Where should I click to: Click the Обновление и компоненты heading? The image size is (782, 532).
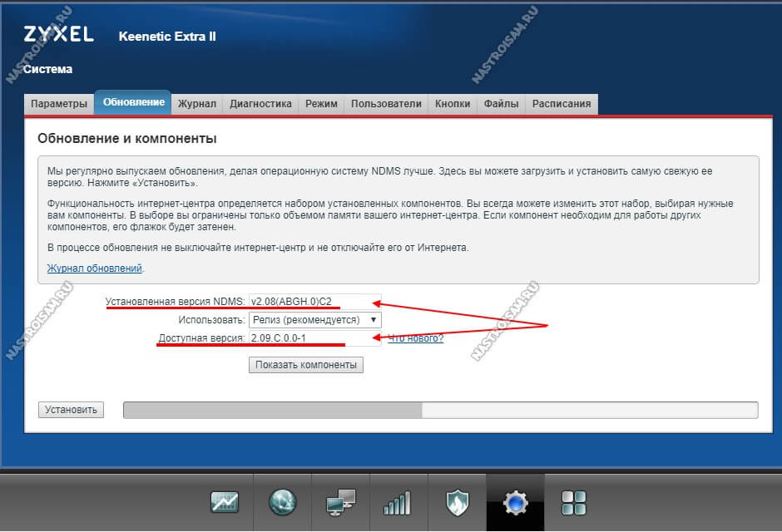127,139
